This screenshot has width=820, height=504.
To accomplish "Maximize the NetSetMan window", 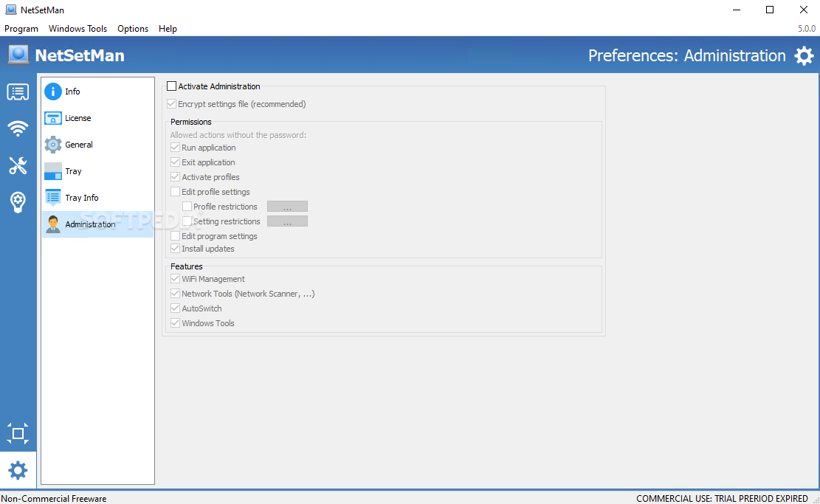I will pyautogui.click(x=770, y=10).
